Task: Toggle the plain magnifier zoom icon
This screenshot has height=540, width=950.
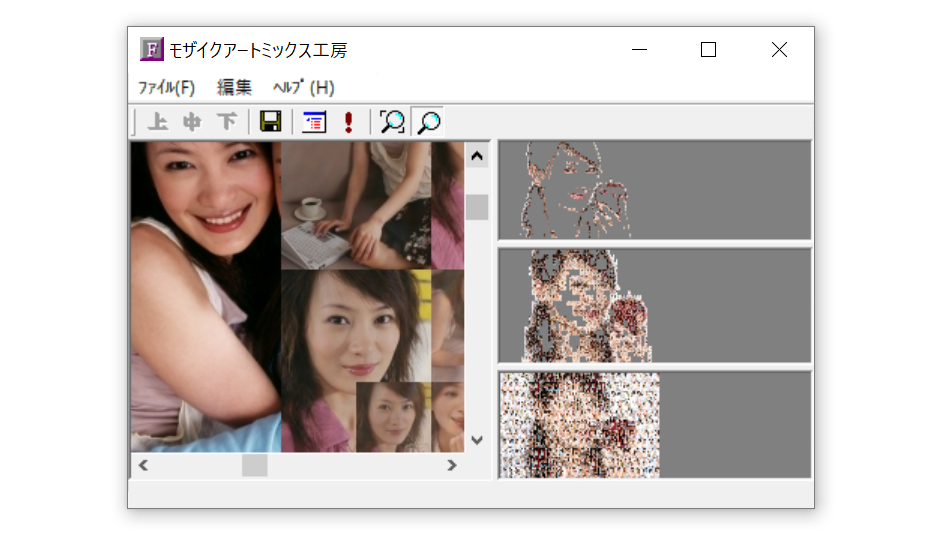Action: tap(428, 122)
